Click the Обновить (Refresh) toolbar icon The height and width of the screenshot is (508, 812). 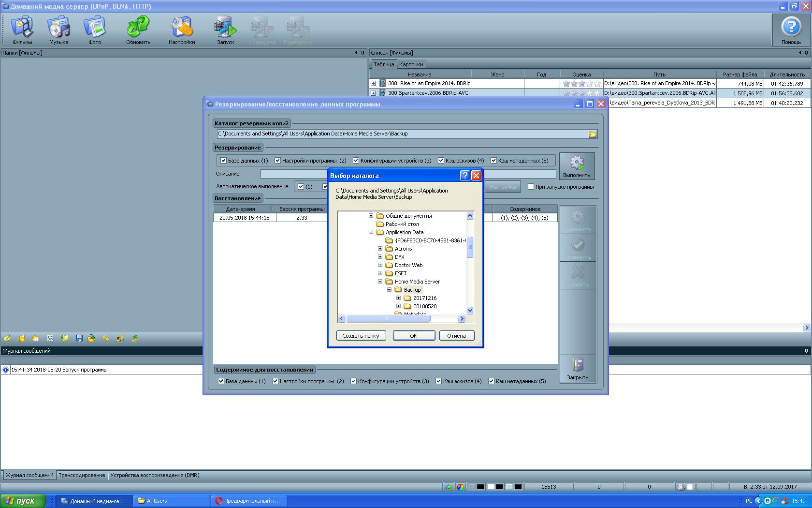click(x=138, y=30)
